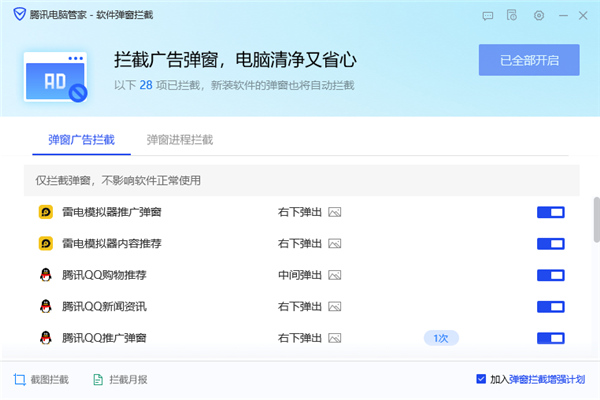Toggle blocking for 雷电模拟器推广弹窗
Viewport: 600px width, 400px height.
[550, 212]
